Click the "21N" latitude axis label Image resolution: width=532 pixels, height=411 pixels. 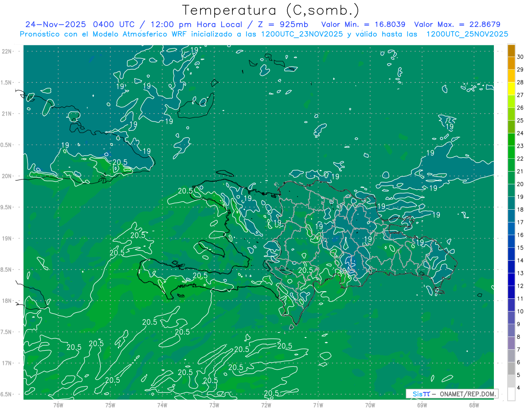7,114
